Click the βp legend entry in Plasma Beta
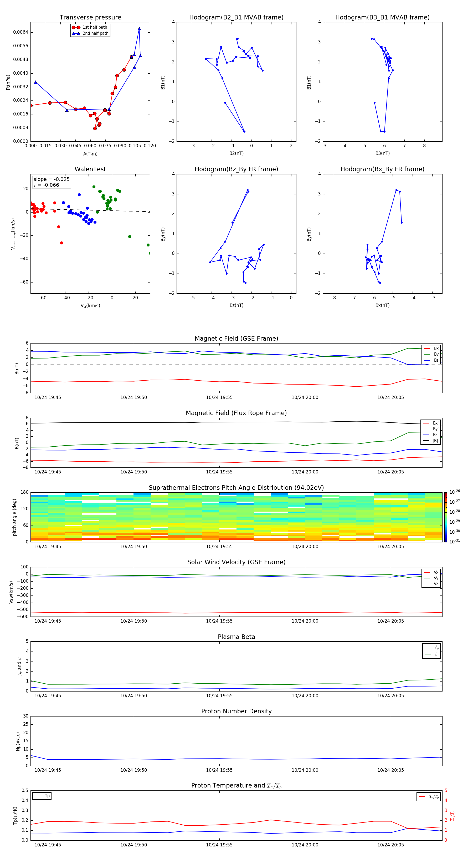This screenshot has height=868, width=473. [432, 647]
